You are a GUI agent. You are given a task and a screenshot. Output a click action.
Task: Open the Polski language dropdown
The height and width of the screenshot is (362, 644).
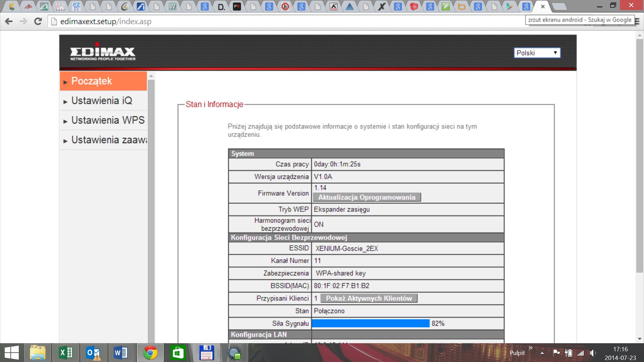[537, 53]
